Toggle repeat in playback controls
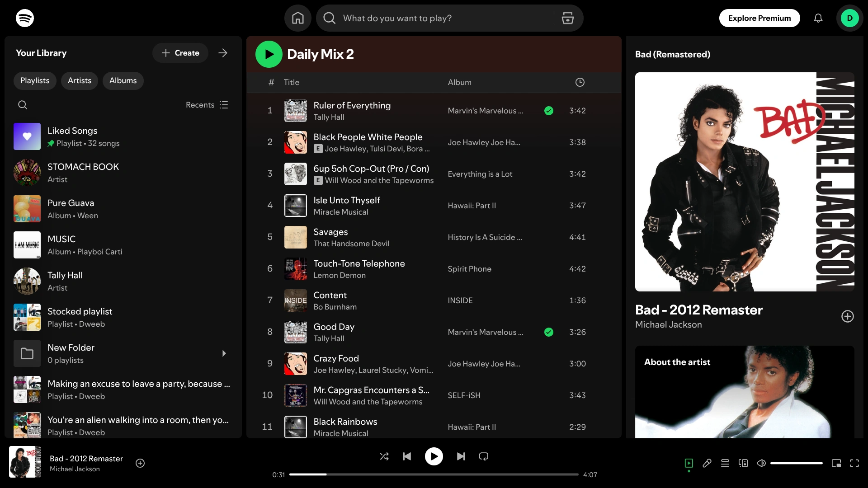This screenshot has width=868, height=488. pyautogui.click(x=484, y=456)
